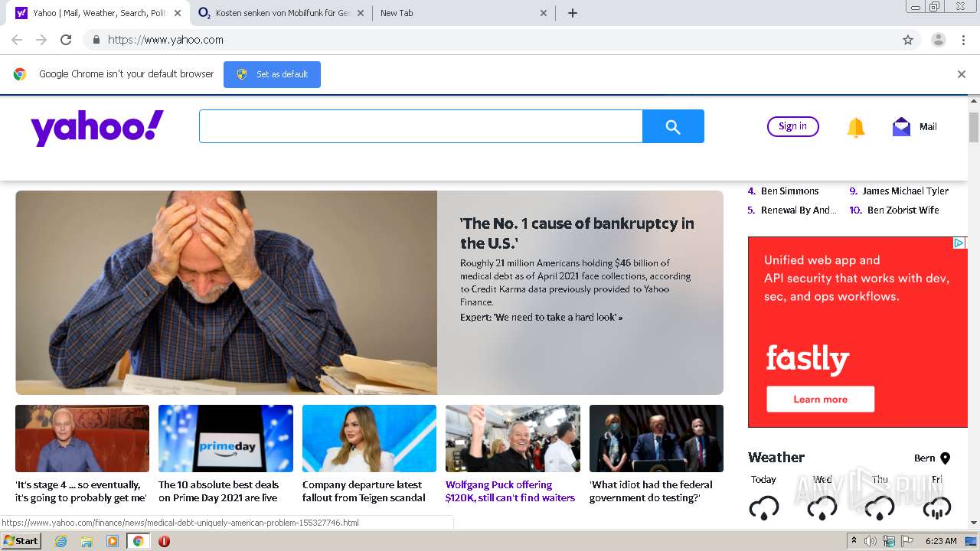
Task: Open the federal government testing story thumbnail
Action: pyautogui.click(x=656, y=439)
